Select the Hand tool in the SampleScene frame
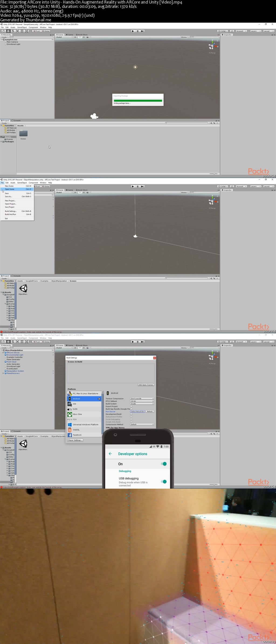Image resolution: width=276 pixels, height=644 pixels. [x=4, y=31]
